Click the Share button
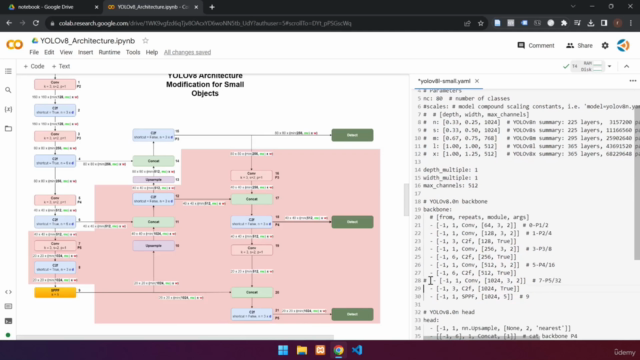The width and height of the screenshot is (640, 360). click(x=579, y=45)
